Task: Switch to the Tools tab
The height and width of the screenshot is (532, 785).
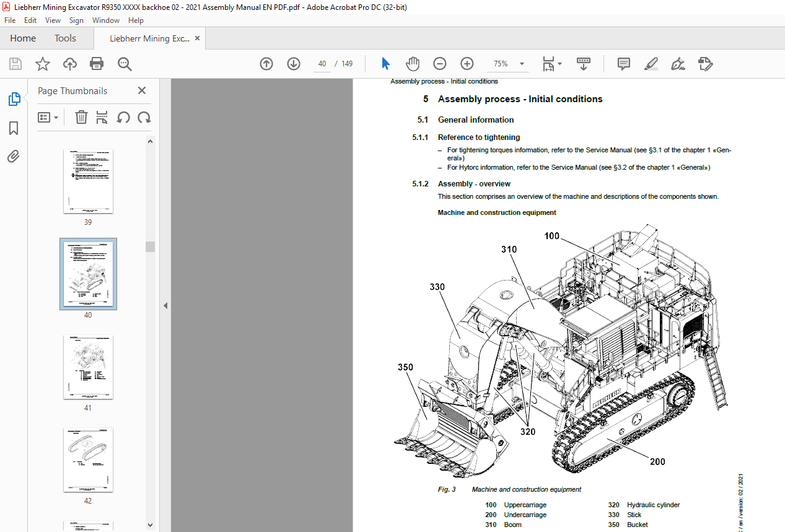Action: pyautogui.click(x=65, y=38)
